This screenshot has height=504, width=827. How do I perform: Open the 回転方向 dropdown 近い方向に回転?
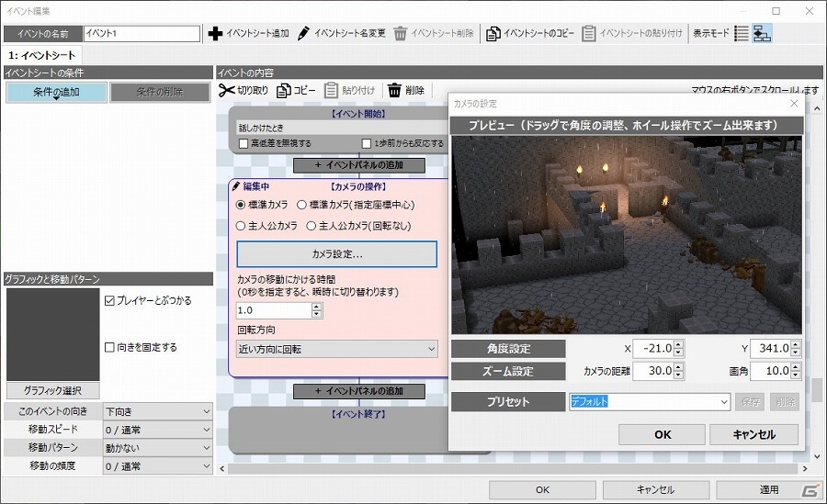click(337, 349)
